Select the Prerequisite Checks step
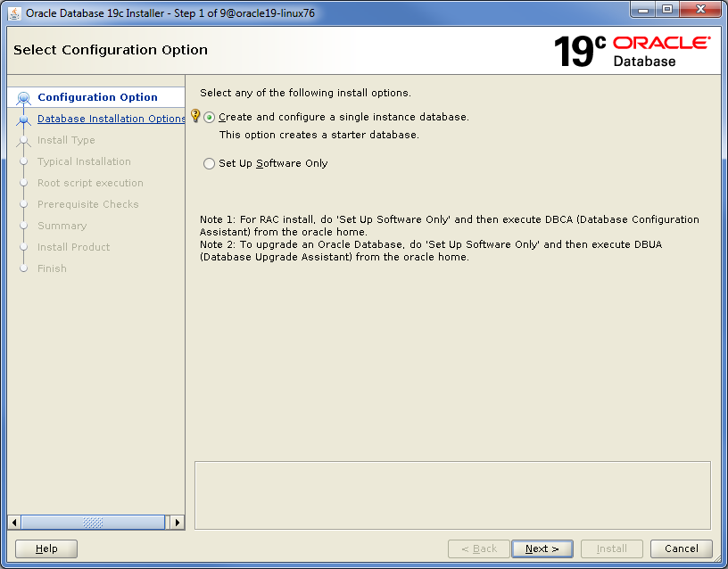The width and height of the screenshot is (728, 569). (x=88, y=204)
